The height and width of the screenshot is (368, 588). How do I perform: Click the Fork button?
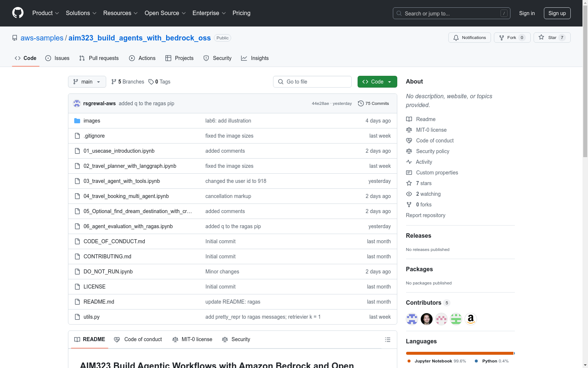click(x=512, y=38)
